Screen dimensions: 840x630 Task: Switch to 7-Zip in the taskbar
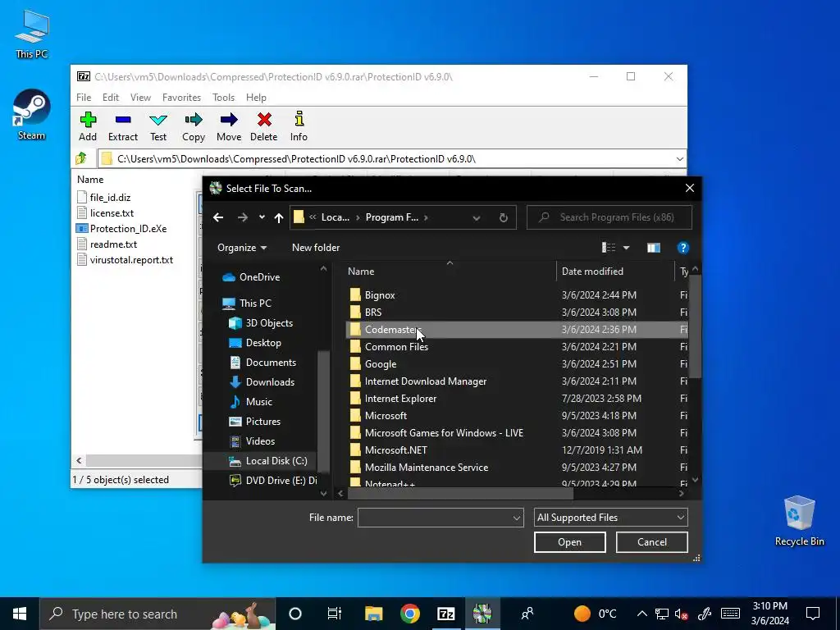[x=445, y=614]
